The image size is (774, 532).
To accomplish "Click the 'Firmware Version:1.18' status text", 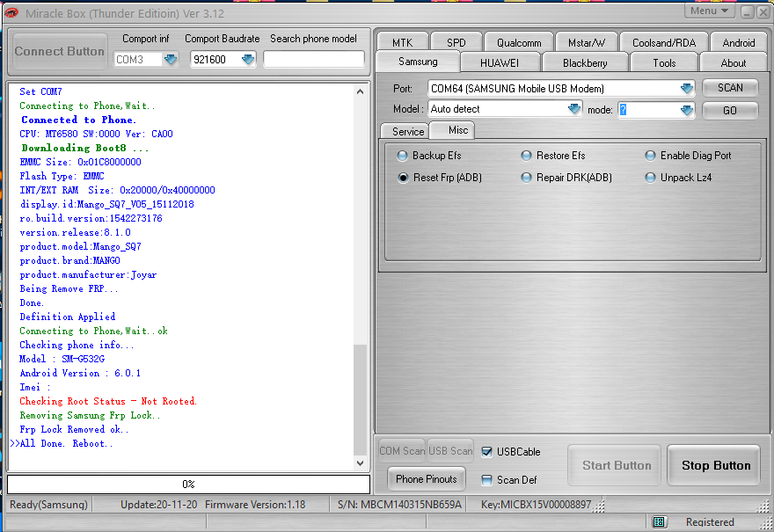I will 255,505.
